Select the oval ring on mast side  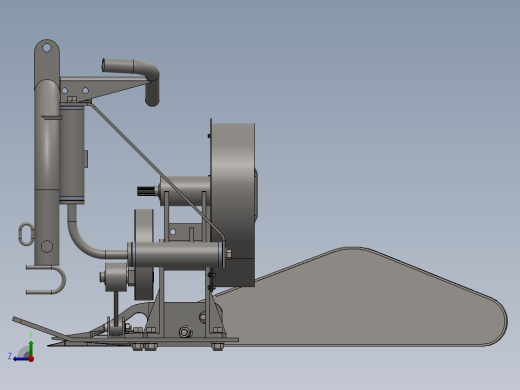click(x=26, y=234)
